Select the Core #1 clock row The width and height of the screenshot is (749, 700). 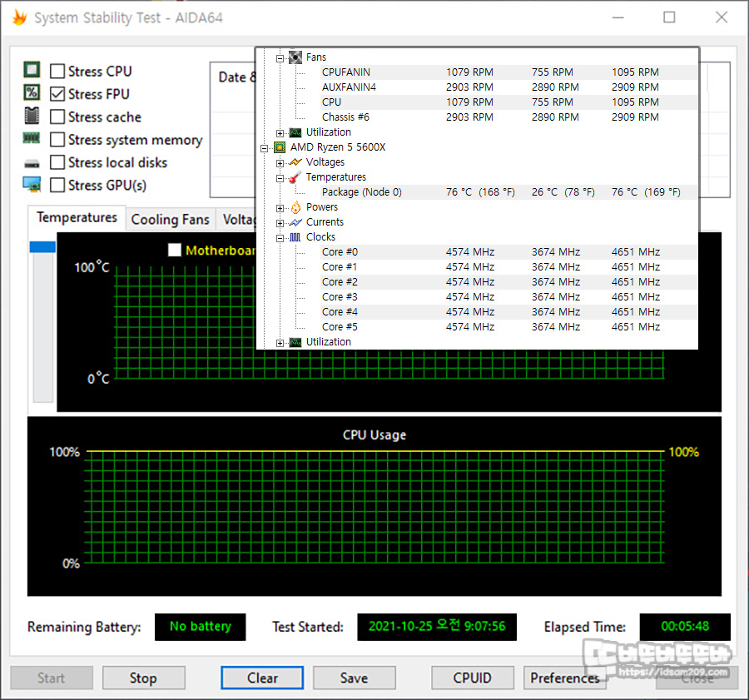[508, 267]
